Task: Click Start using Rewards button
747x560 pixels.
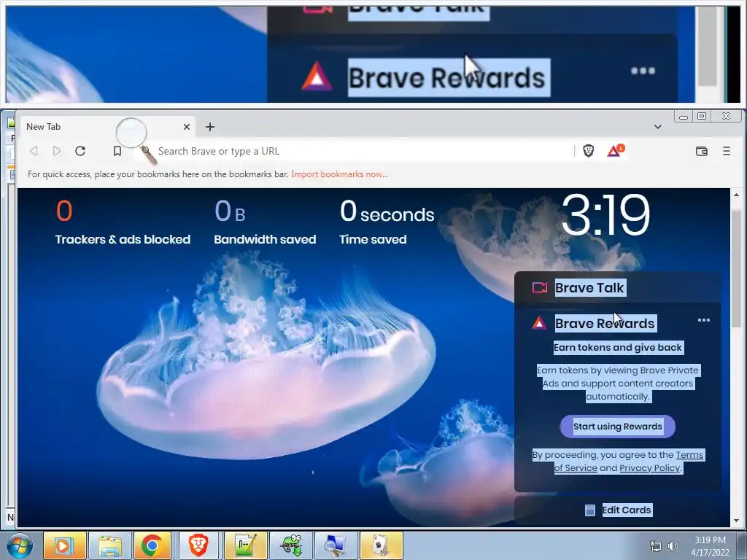Action: coord(617,426)
